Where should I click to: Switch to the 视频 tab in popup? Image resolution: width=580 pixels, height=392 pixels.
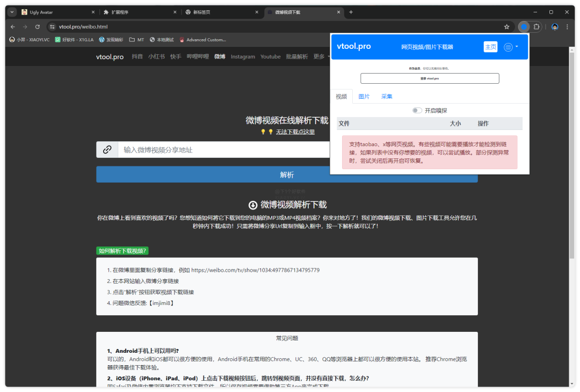tap(342, 97)
